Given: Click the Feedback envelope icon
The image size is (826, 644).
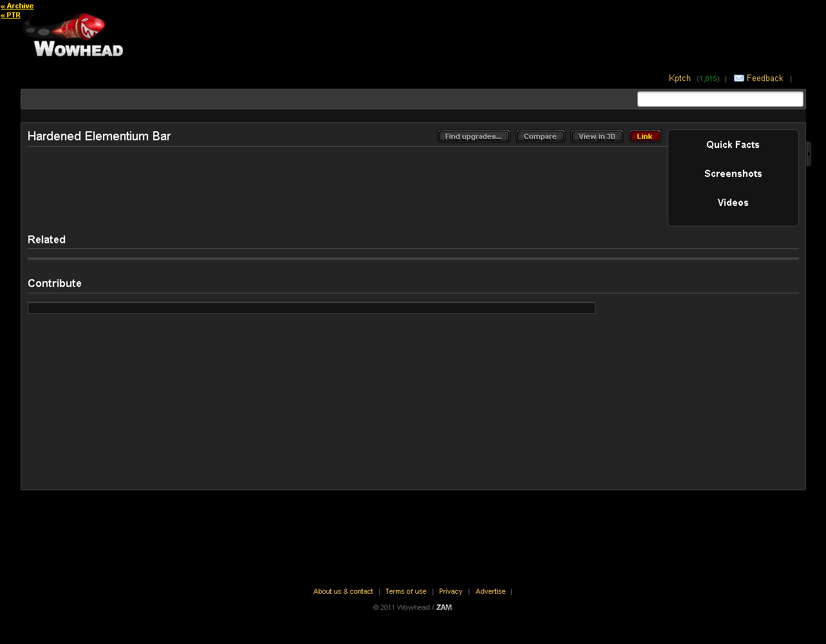Looking at the screenshot, I should point(738,78).
